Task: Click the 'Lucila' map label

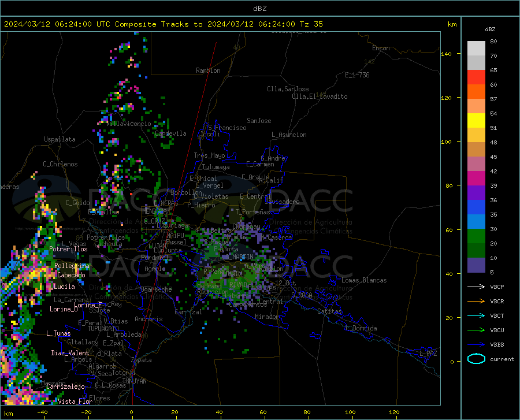Action: [64, 287]
